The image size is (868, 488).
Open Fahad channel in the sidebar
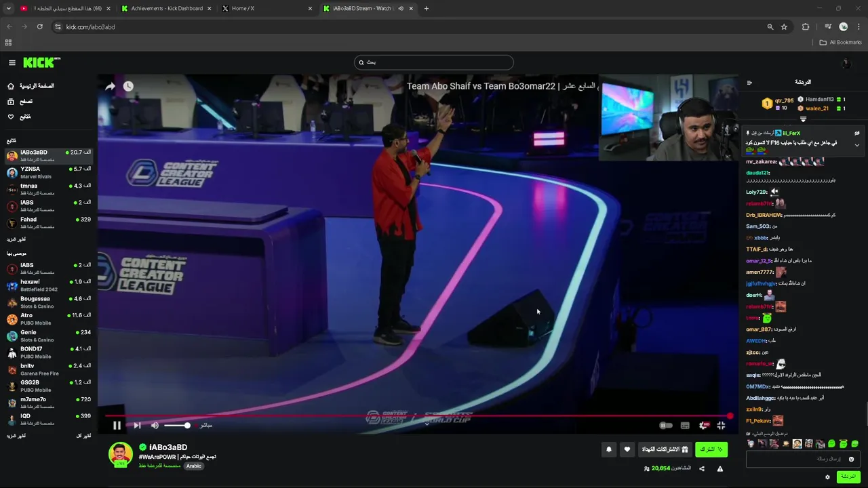pyautogui.click(x=47, y=223)
